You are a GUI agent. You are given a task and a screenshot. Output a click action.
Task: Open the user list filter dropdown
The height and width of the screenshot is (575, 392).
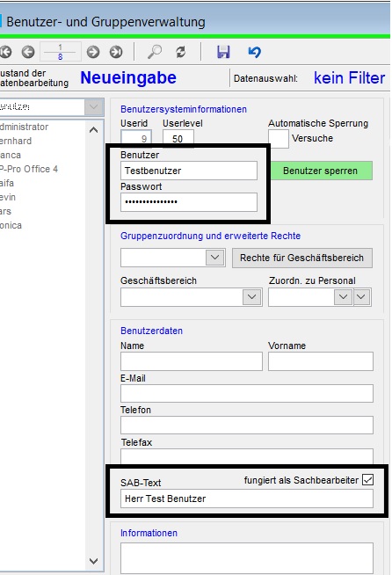(x=94, y=107)
